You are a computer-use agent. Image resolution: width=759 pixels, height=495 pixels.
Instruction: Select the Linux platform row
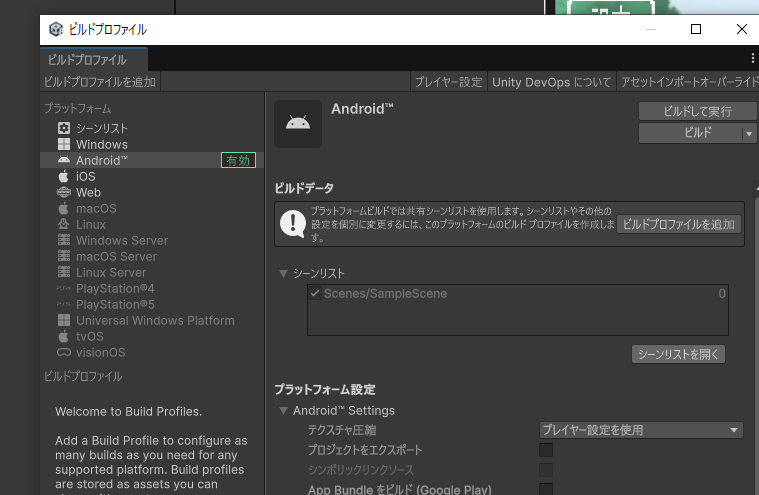tap(152, 224)
